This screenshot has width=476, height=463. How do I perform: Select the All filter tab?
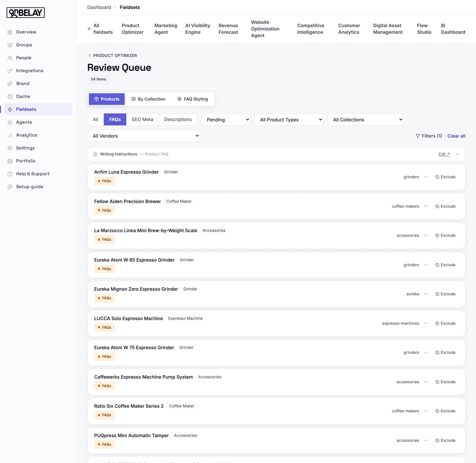tap(95, 120)
